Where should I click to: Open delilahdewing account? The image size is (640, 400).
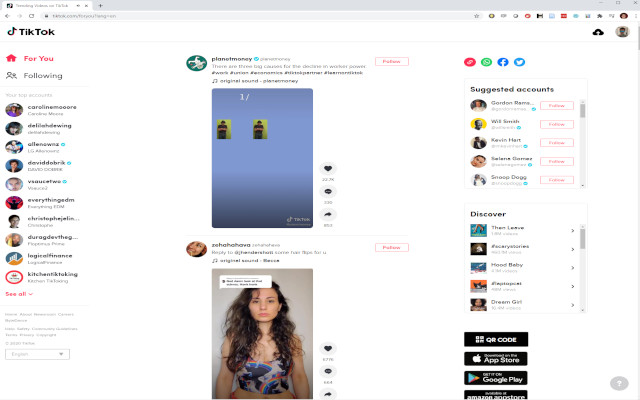click(x=43, y=129)
